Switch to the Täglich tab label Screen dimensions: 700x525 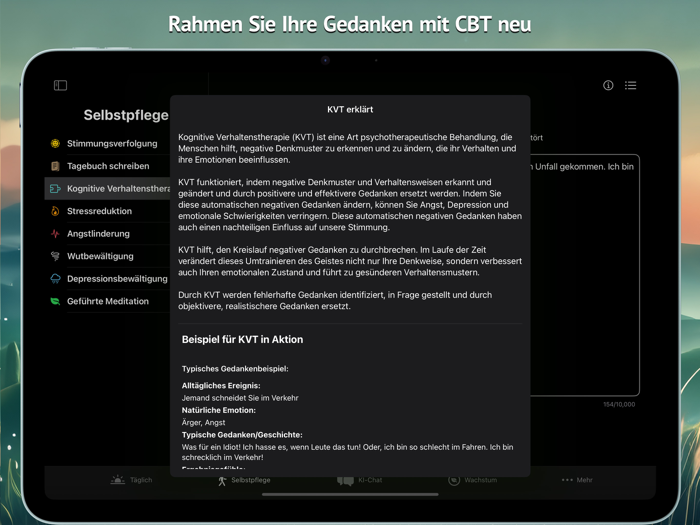point(141,480)
